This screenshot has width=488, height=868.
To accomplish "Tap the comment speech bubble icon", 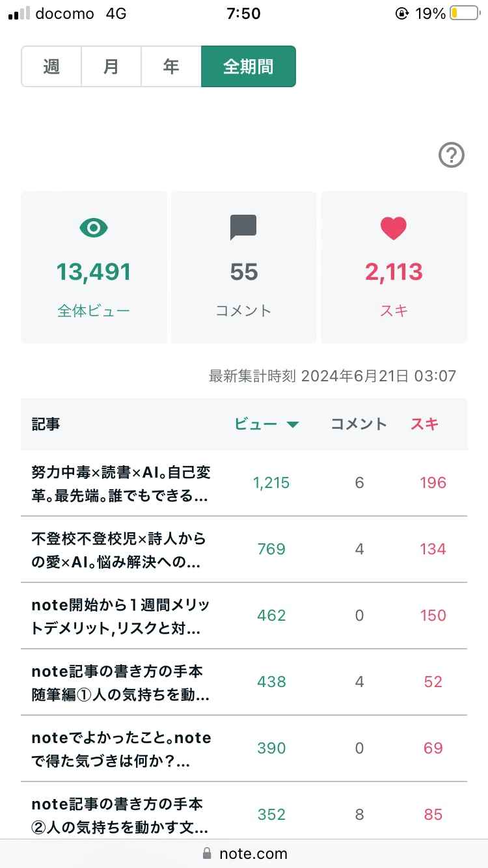I will click(x=244, y=228).
